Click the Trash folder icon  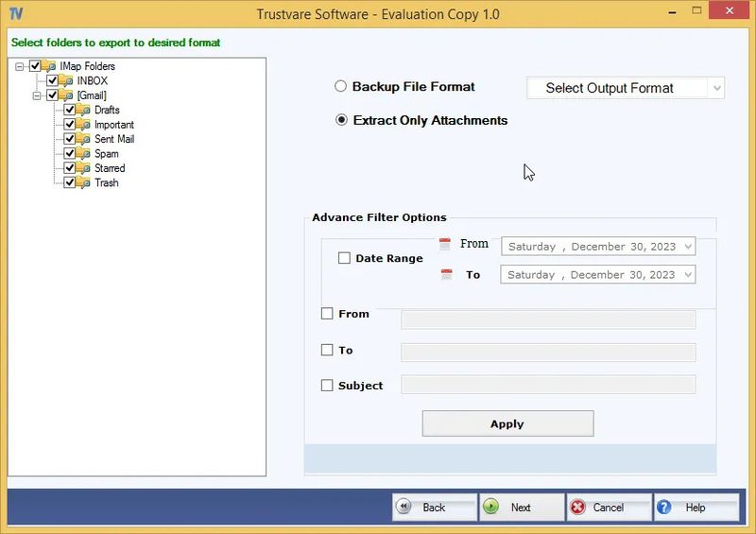83,182
